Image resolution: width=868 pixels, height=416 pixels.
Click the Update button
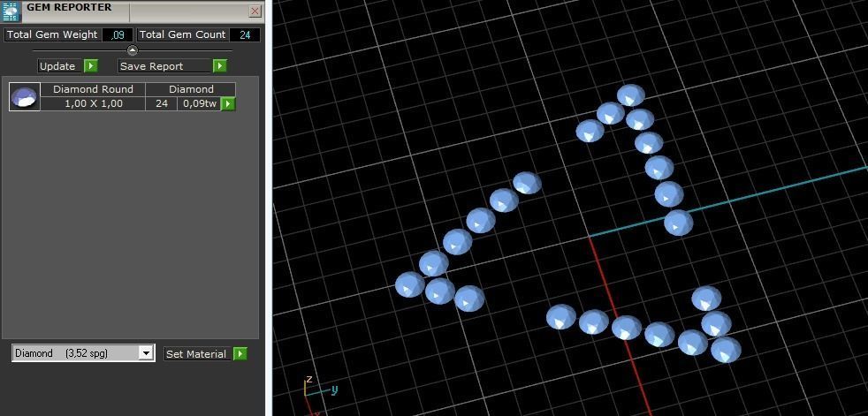coord(60,66)
